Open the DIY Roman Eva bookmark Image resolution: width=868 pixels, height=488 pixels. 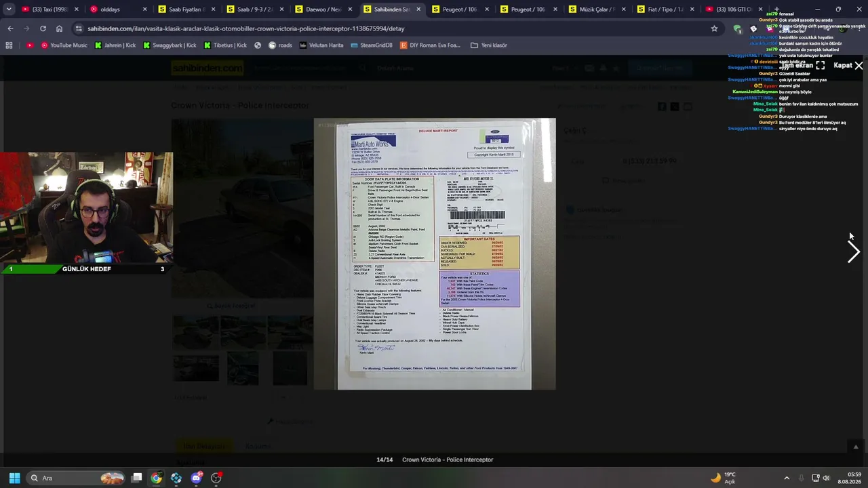pos(431,45)
